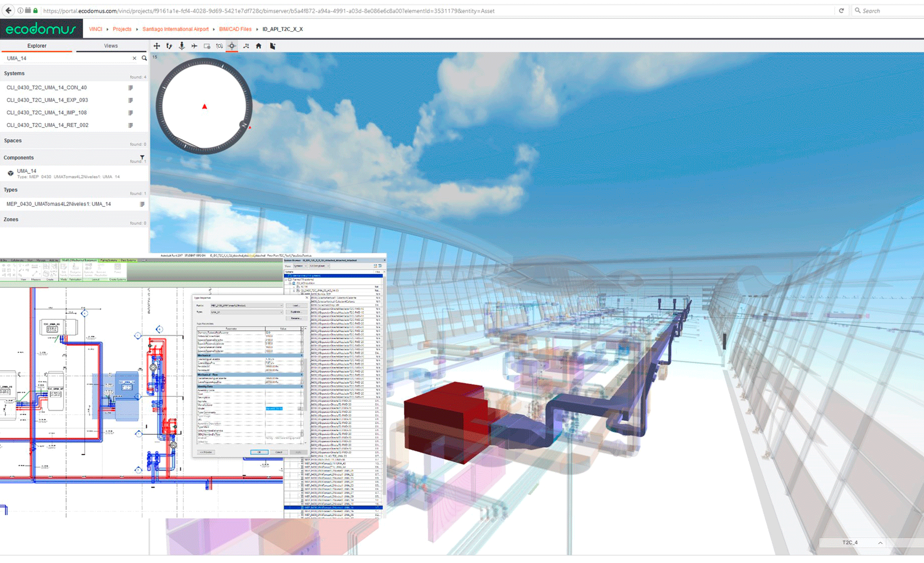Toggle the active orbit navigation tool

coord(232,46)
